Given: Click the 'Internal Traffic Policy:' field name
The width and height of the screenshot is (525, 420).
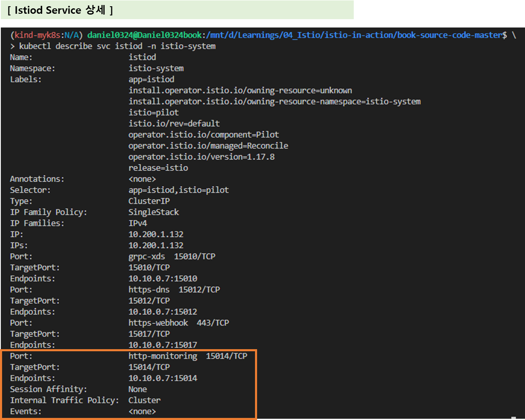Looking at the screenshot, I should click(x=65, y=400).
